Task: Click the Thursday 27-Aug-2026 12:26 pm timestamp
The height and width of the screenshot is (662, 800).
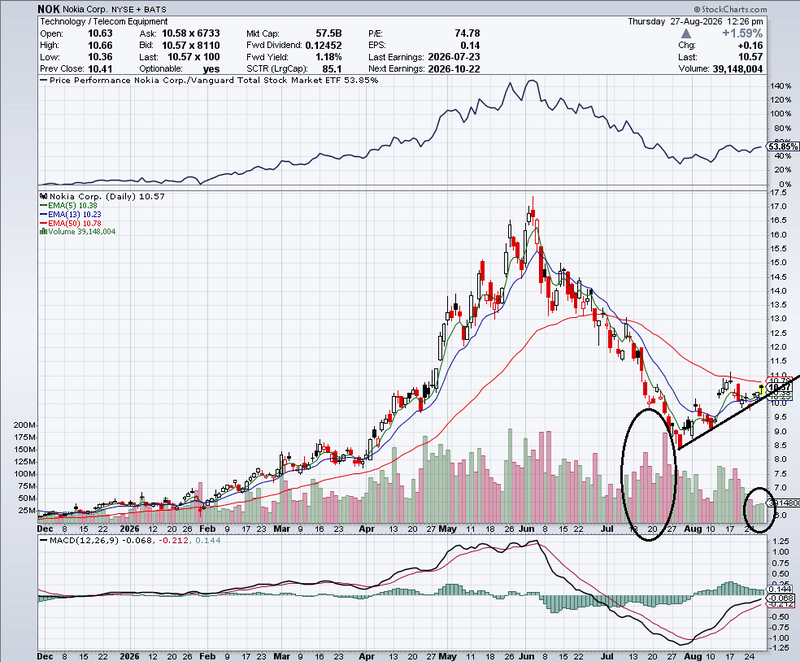Action: coord(695,21)
